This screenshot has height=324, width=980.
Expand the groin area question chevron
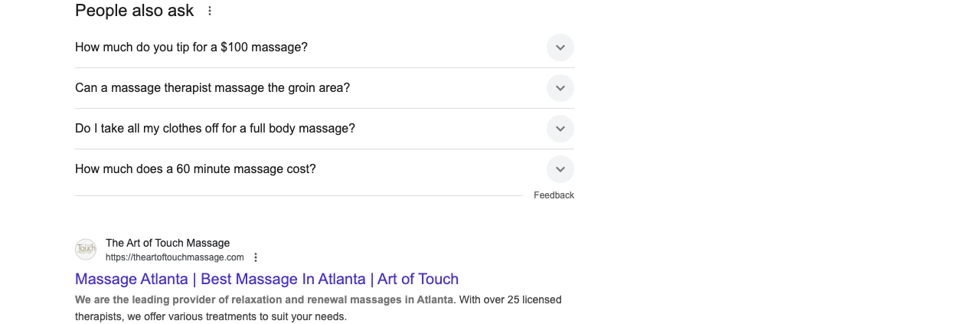(560, 88)
